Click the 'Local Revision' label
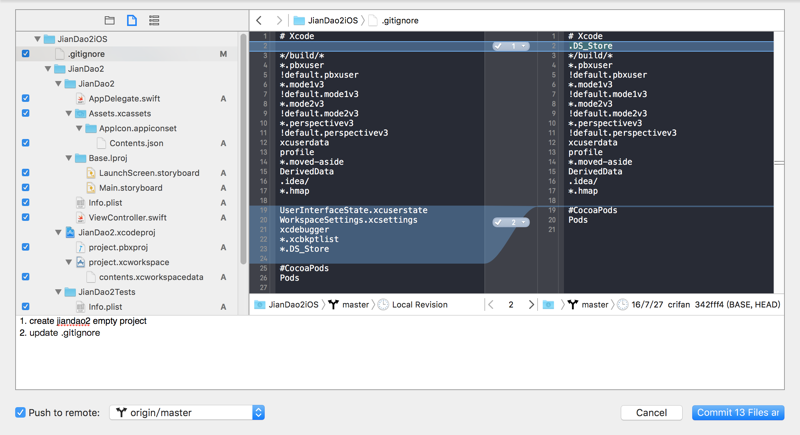 pos(419,304)
